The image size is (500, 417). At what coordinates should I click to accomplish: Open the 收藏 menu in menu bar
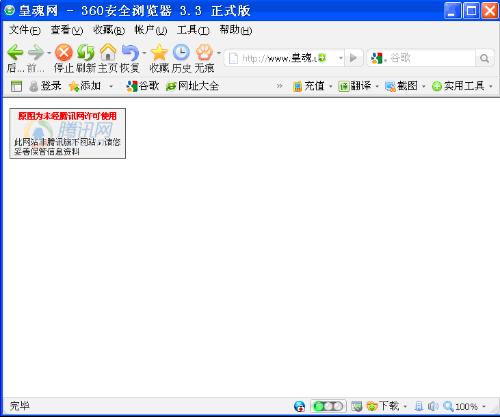pos(109,30)
